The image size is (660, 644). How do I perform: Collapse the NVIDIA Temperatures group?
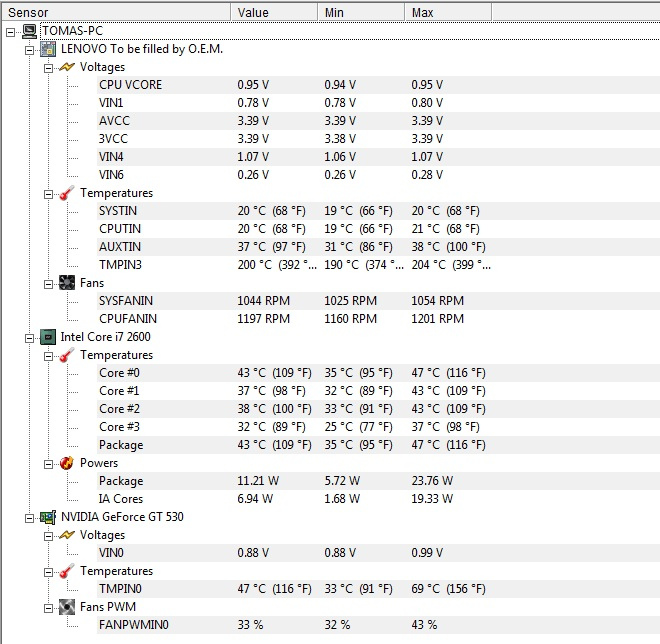tap(48, 572)
